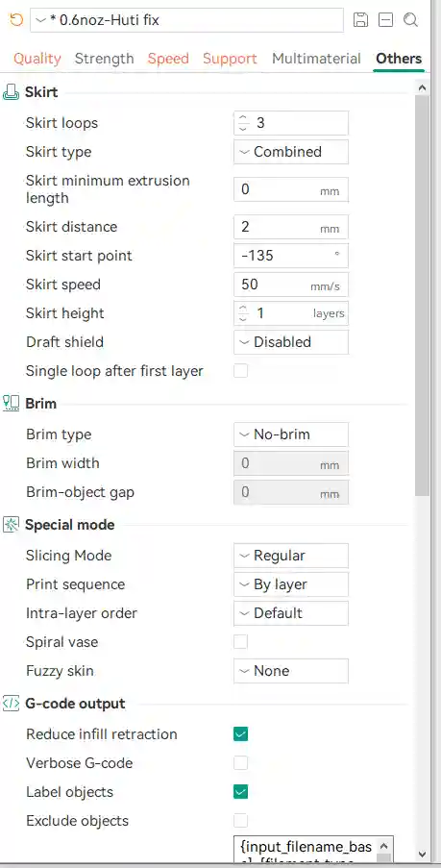Open the Support tab
Image resolution: width=441 pixels, height=868 pixels.
230,59
